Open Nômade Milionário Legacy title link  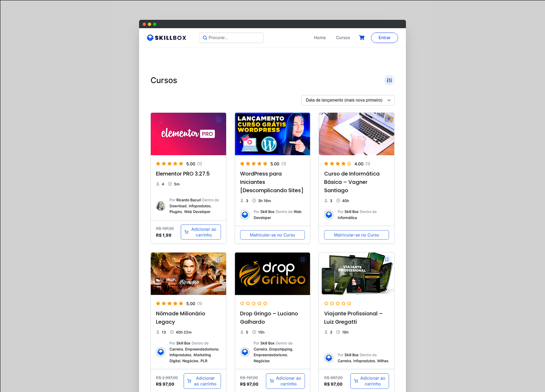181,318
